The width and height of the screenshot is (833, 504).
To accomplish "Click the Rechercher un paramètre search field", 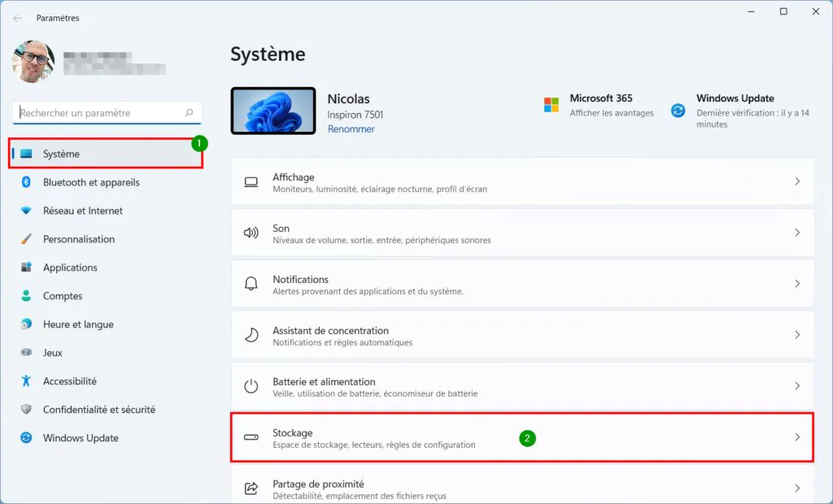I will (107, 113).
